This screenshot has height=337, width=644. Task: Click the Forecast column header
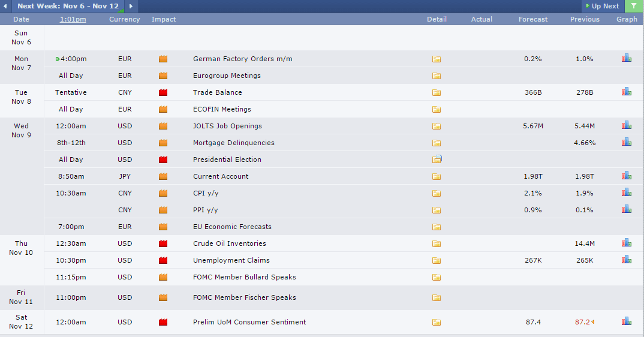pyautogui.click(x=532, y=19)
